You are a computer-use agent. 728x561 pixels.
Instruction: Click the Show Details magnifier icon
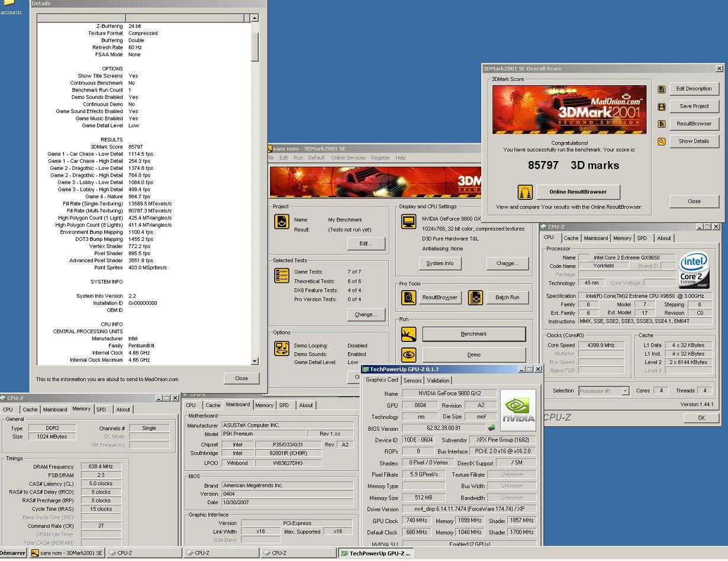[x=662, y=142]
